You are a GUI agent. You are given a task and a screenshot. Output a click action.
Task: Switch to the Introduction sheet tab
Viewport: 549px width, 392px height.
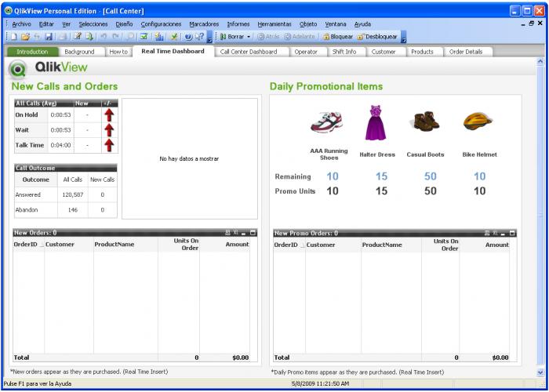pyautogui.click(x=32, y=52)
